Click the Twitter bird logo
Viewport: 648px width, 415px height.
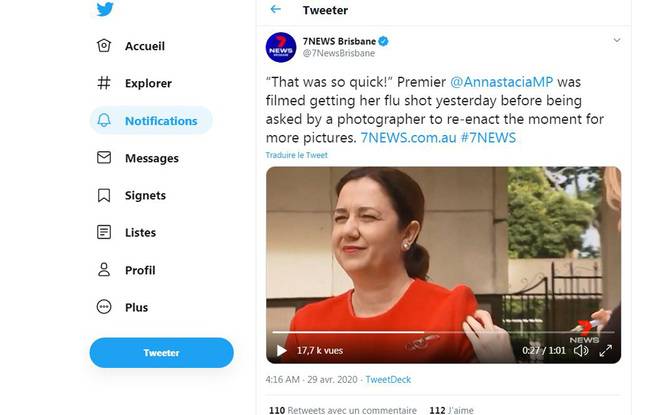pos(105,10)
